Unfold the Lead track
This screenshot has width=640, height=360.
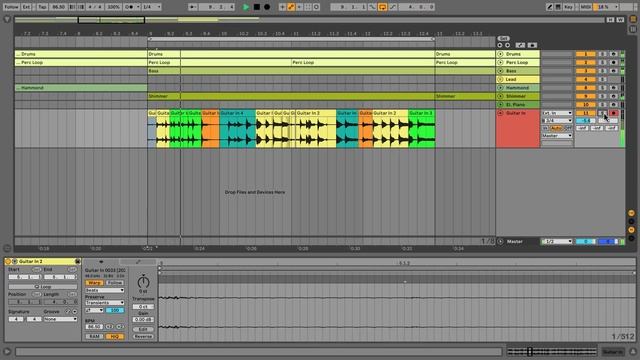tap(500, 79)
